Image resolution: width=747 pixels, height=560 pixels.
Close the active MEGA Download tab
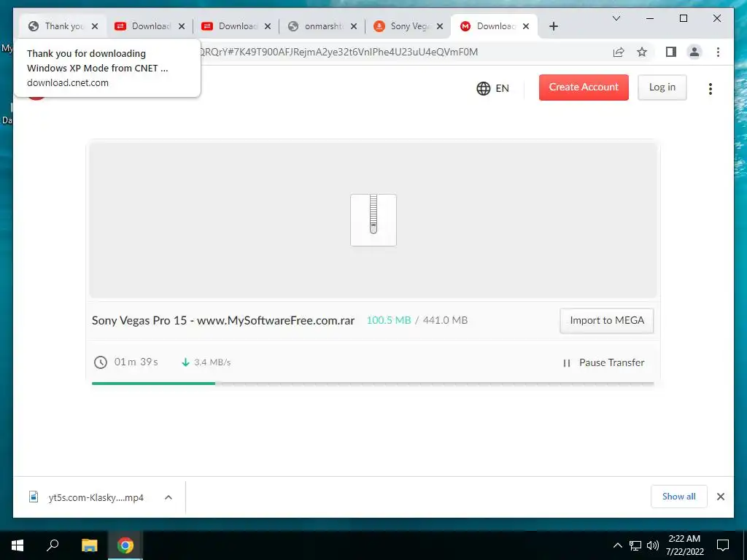[x=526, y=26]
